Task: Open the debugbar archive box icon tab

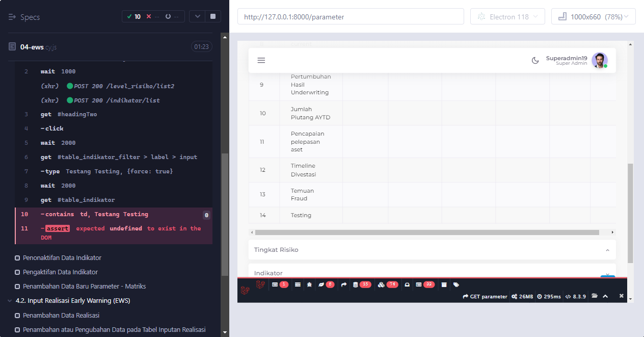Action: point(444,284)
